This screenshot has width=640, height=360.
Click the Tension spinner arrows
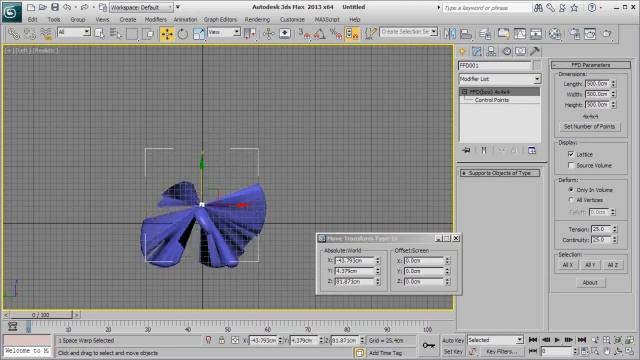615,229
